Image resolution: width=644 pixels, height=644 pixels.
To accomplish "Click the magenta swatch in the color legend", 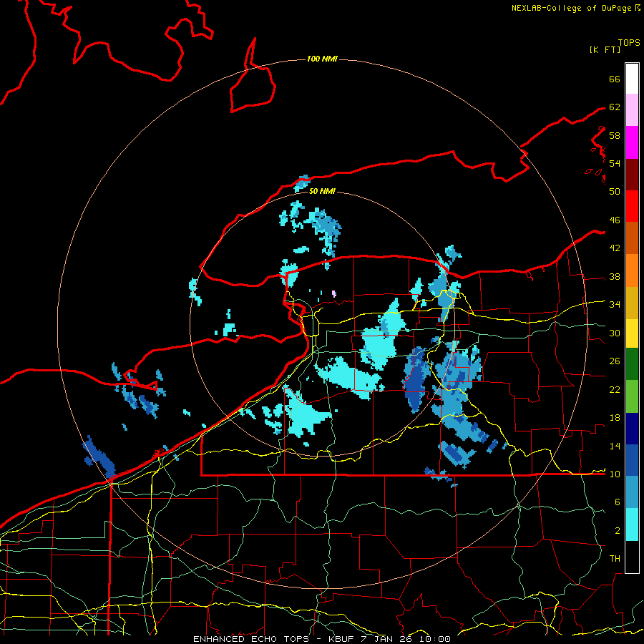I will [x=632, y=142].
